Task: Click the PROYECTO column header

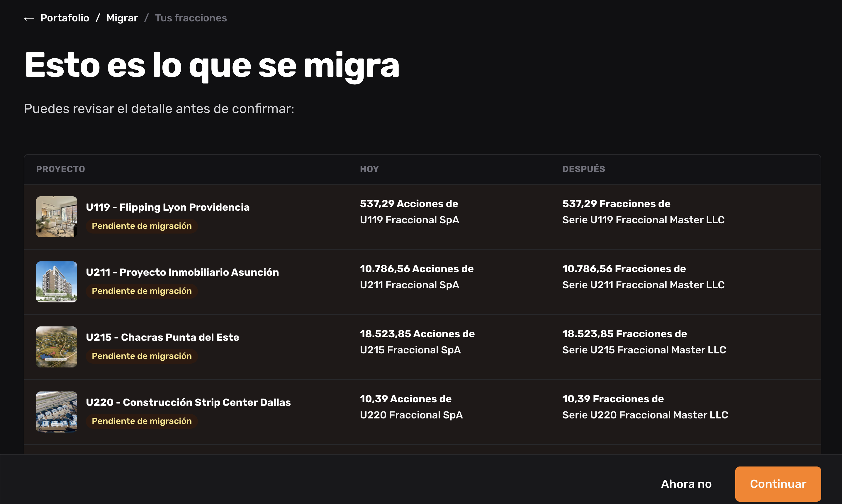Action: point(60,169)
